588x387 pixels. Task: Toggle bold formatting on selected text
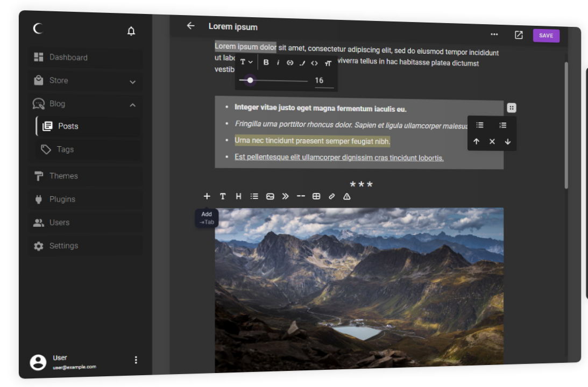tap(266, 62)
